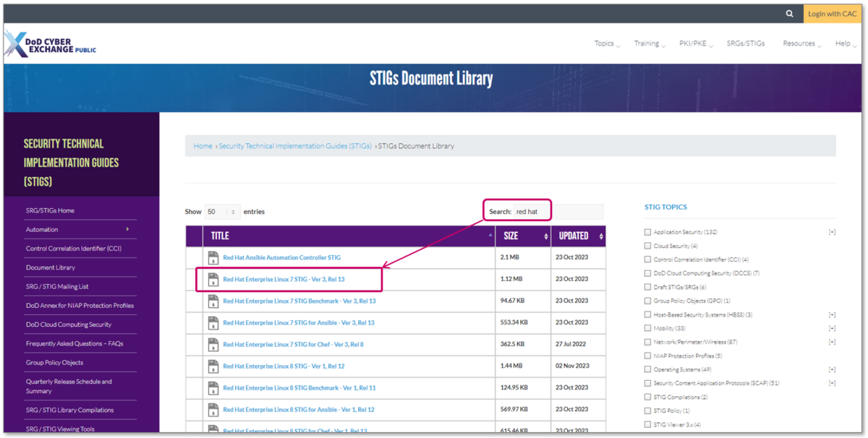Expand Mobility subtopics with [+]
The width and height of the screenshot is (868, 438).
point(832,328)
